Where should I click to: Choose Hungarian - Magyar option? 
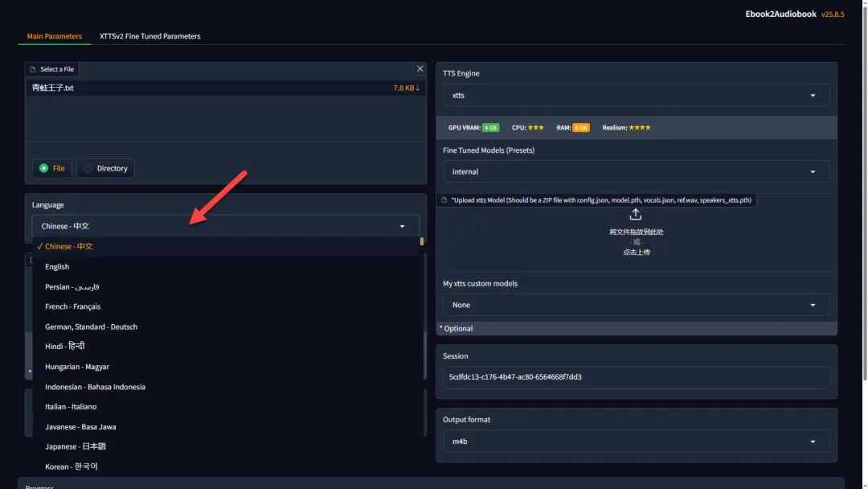[227, 366]
